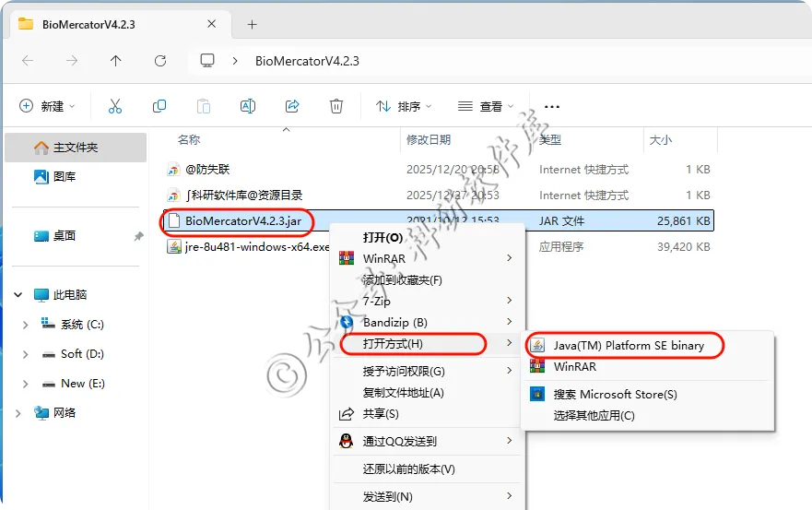This screenshot has width=812, height=510.
Task: Select 图库 in the sidebar
Action: point(65,177)
